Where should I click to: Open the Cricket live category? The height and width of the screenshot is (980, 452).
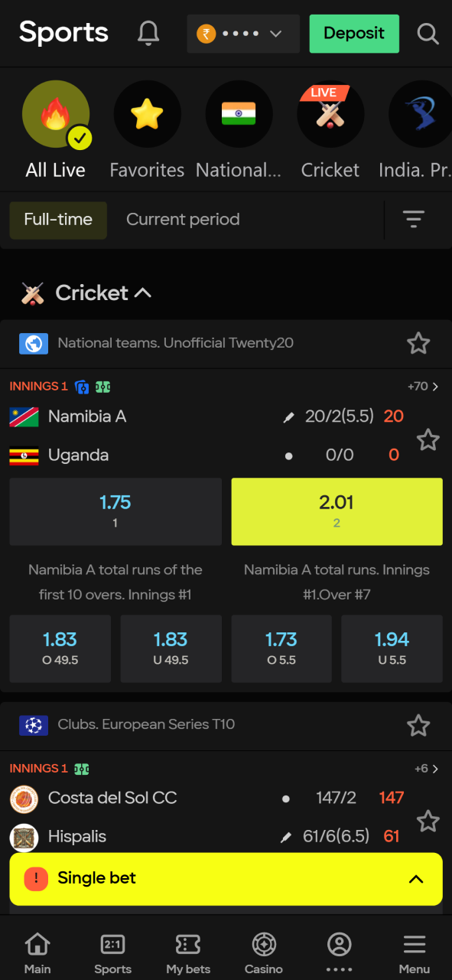(x=330, y=113)
